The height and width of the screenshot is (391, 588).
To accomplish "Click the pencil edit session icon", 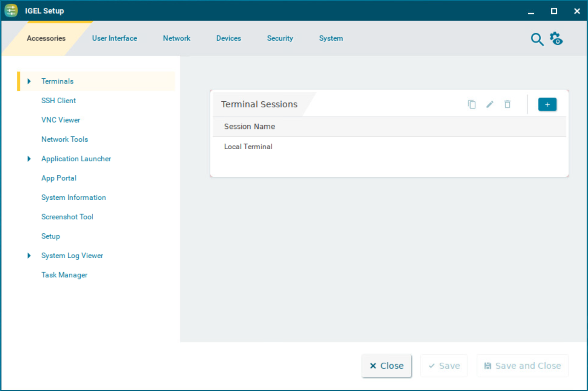I will click(x=490, y=105).
